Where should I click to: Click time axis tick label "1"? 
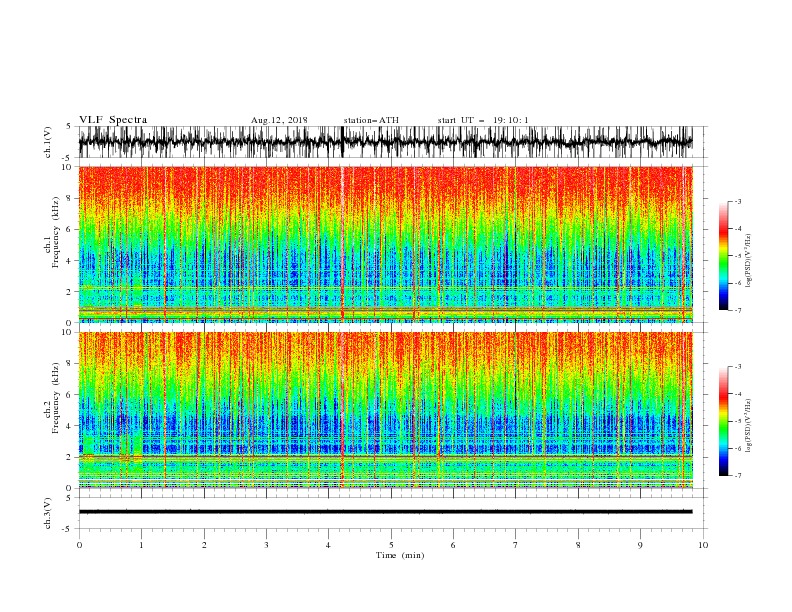click(141, 545)
